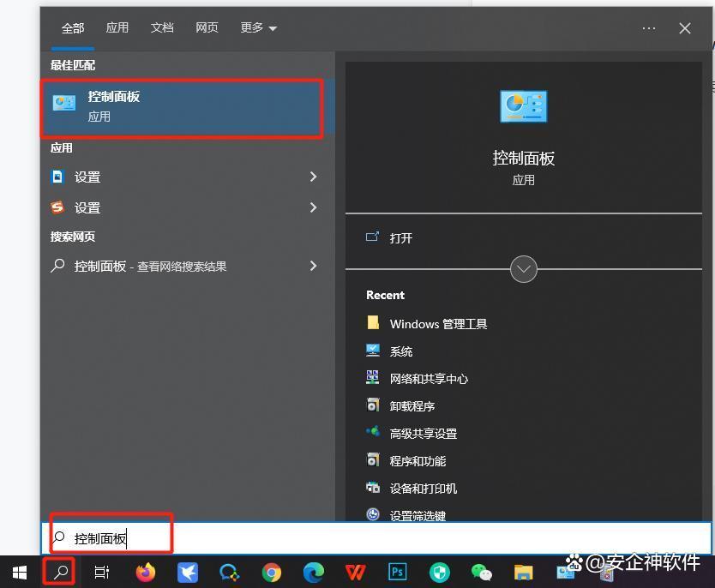Open the green shield security app

click(440, 573)
